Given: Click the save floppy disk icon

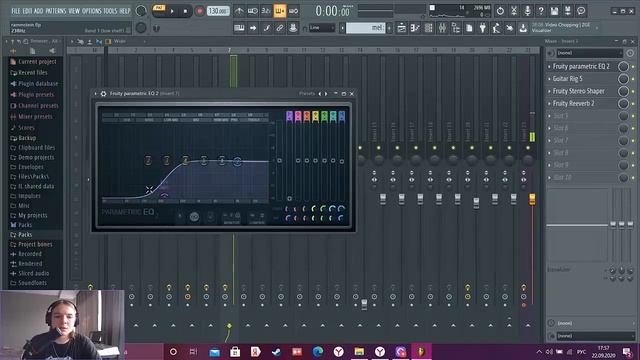Looking at the screenshot, I should pos(554,11).
